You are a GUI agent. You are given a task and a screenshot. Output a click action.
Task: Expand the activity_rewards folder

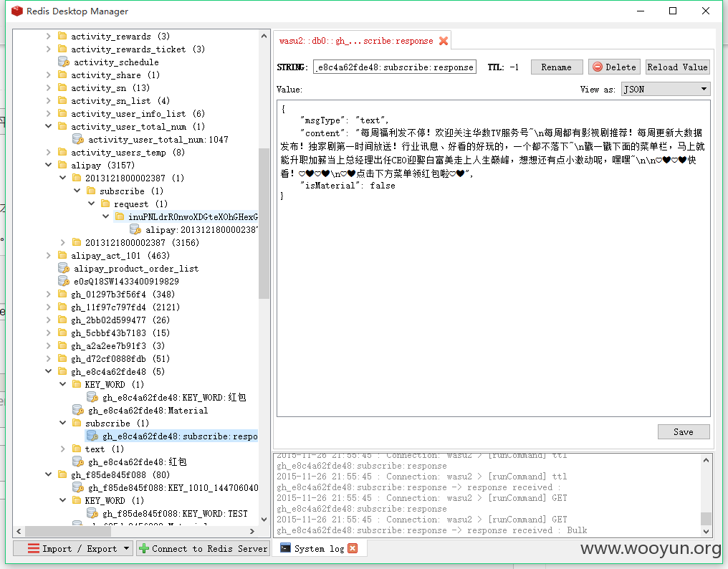click(x=48, y=36)
